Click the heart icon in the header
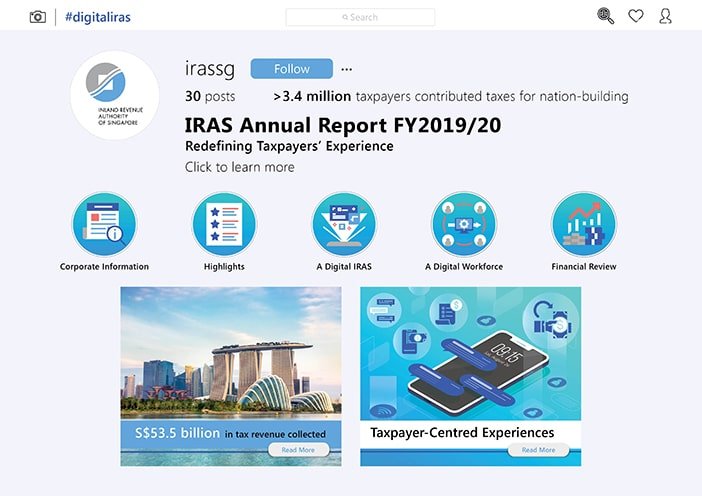 [635, 16]
